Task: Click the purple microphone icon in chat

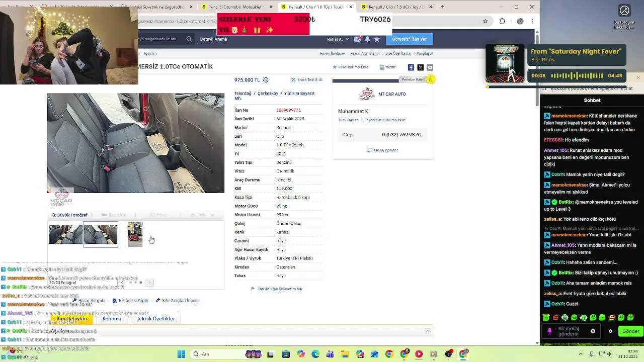Action: [x=549, y=331]
